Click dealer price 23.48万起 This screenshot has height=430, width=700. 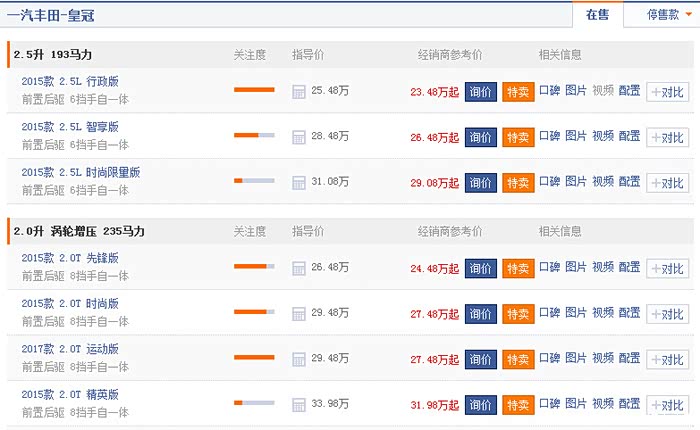(434, 92)
